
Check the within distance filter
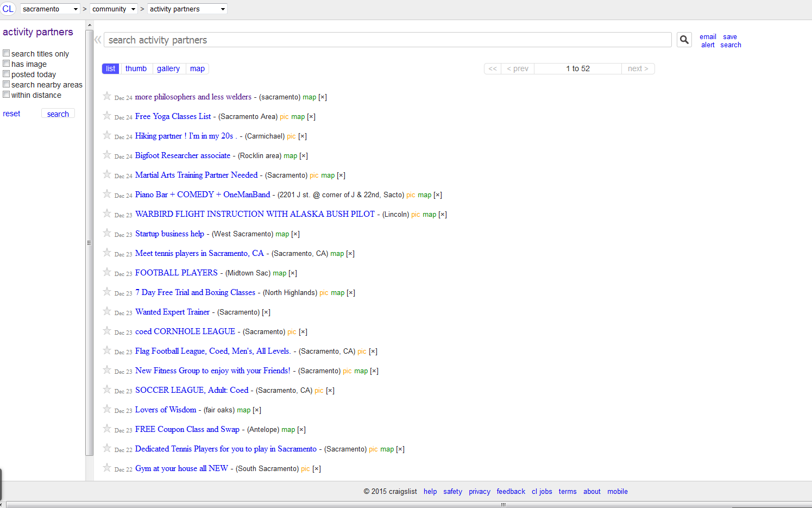[7, 95]
